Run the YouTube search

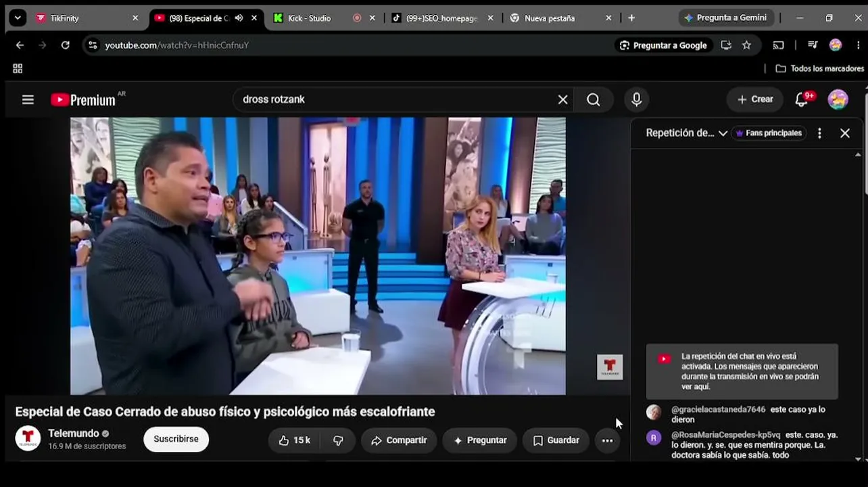594,99
